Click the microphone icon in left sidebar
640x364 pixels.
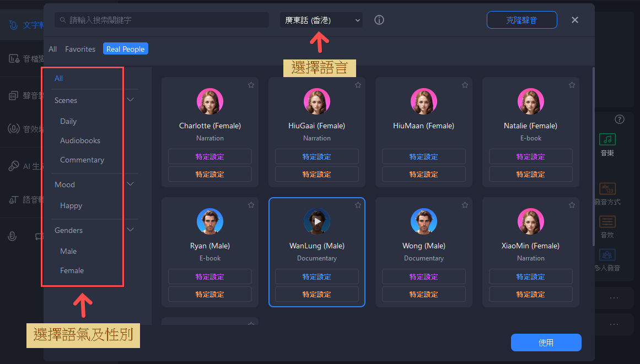tap(12, 236)
